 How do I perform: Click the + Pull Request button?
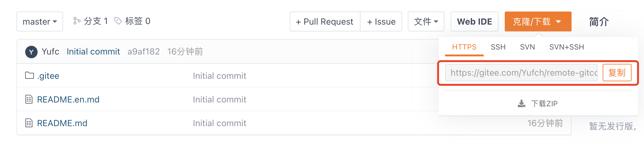coord(325,21)
